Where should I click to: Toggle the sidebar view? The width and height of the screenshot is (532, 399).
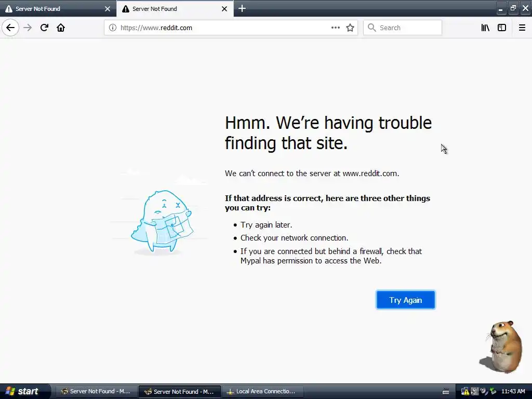pos(502,28)
